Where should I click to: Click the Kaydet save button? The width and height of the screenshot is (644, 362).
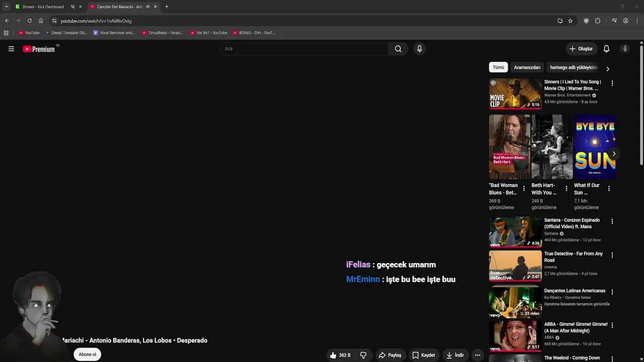pos(423,355)
